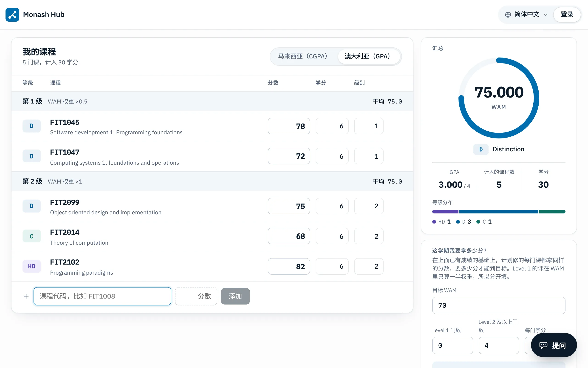Click the speech-bubble icon on 提问 button
The width and height of the screenshot is (588, 368).
[x=543, y=345]
